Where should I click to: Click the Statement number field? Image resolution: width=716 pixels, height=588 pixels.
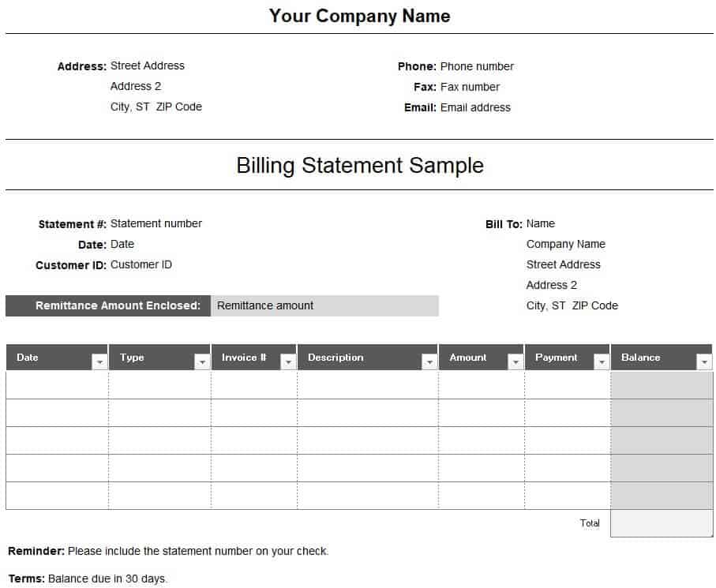(156, 224)
